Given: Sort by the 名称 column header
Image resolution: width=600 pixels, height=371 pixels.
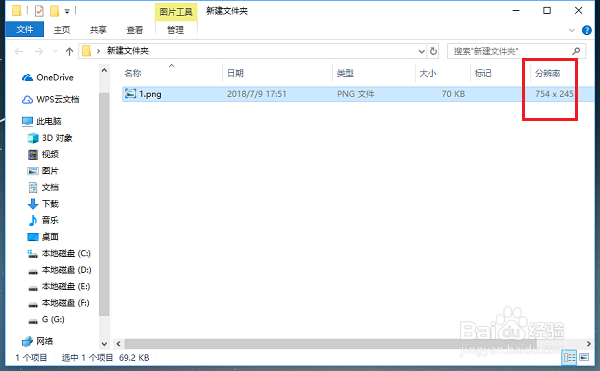Looking at the screenshot, I should click(x=133, y=73).
